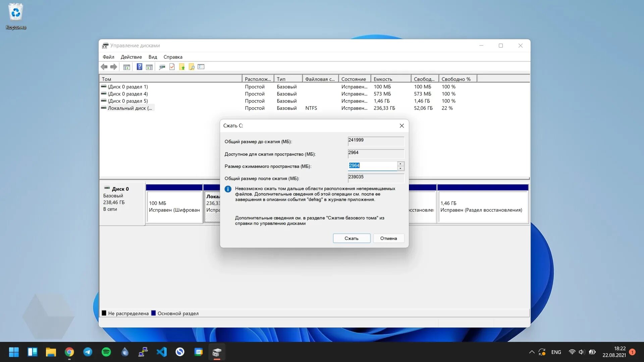644x362 pixels.
Task: Toggle the action pane toolbar icon
Action: [149, 67]
